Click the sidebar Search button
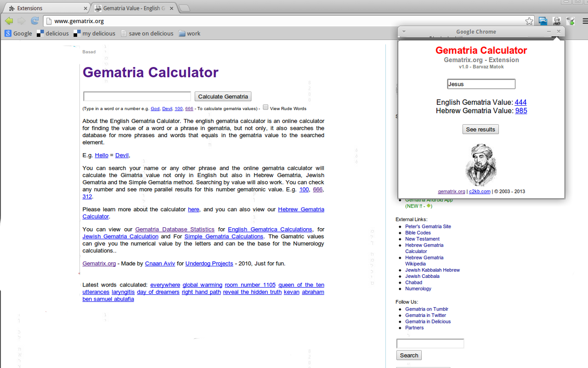 point(409,355)
